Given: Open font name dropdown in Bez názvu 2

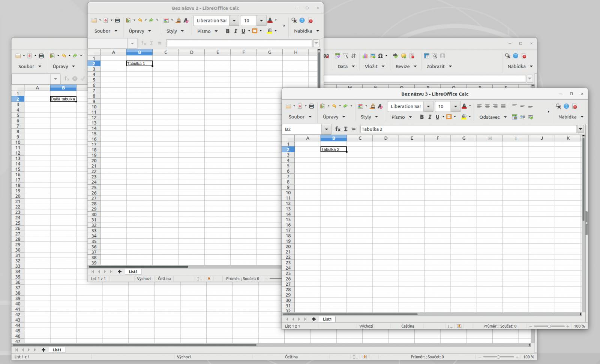Looking at the screenshot, I should click(234, 21).
